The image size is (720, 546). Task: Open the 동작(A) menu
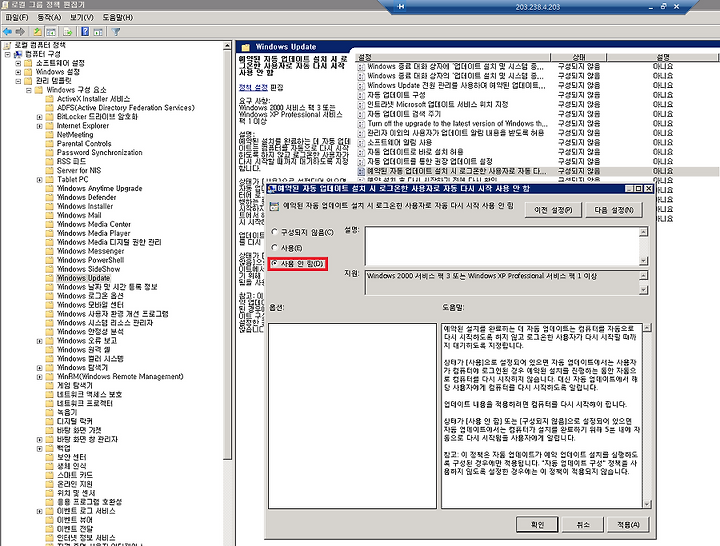coord(49,17)
